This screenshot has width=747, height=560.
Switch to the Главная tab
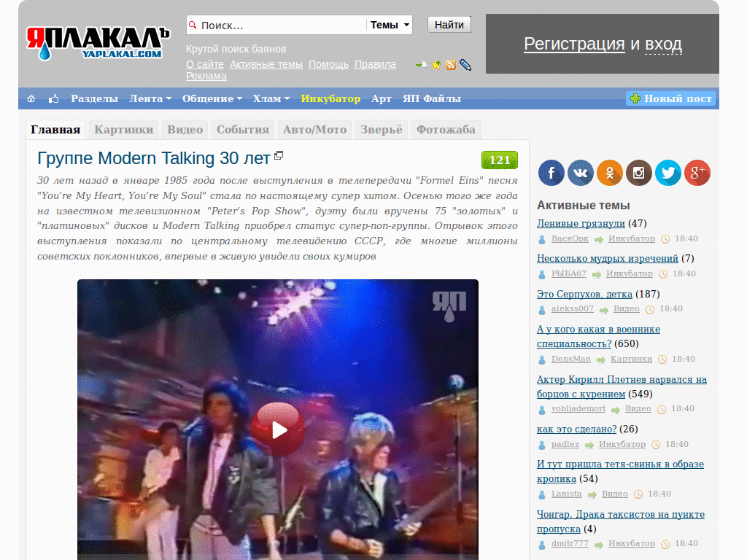[x=55, y=130]
